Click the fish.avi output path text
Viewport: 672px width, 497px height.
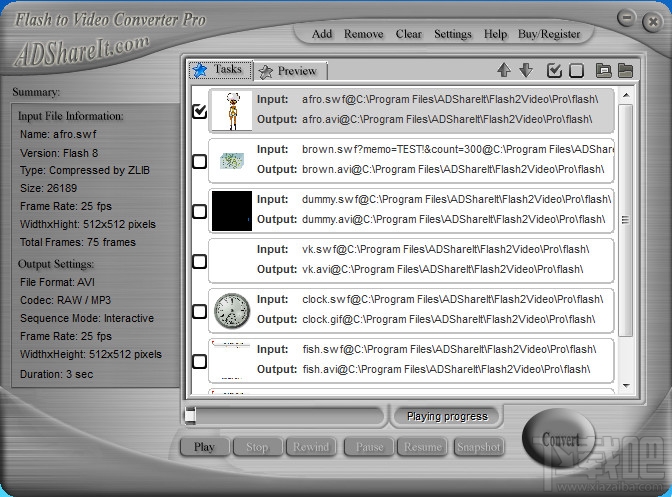point(446,369)
